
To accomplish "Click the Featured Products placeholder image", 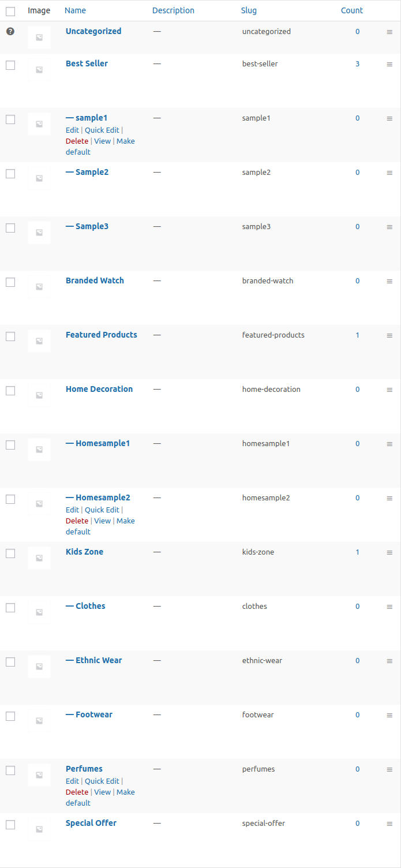I will pyautogui.click(x=39, y=341).
